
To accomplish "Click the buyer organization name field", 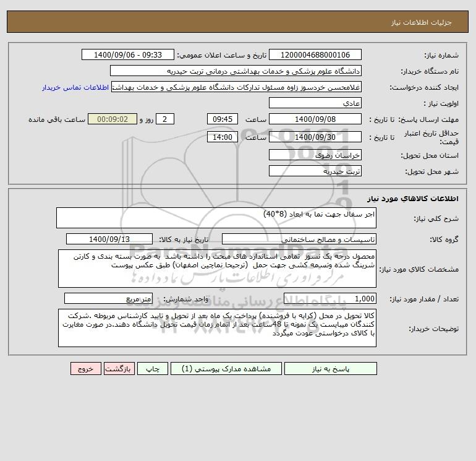I will (x=236, y=71).
